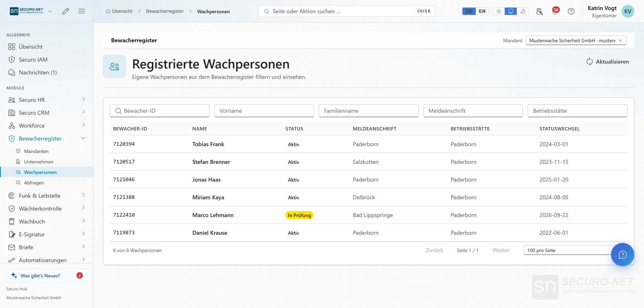Viewport: 644px width, 308px height.
Task: Open Abfragen submenu item
Action: coord(34,183)
